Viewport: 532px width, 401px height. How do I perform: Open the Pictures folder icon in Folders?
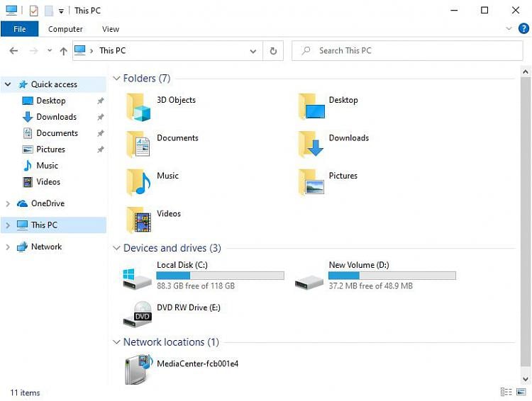pyautogui.click(x=311, y=182)
